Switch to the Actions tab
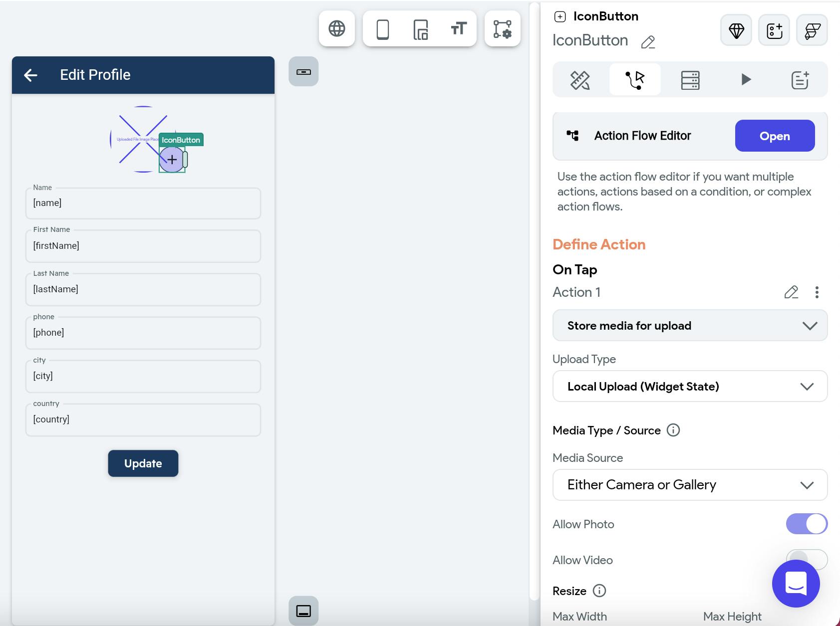Screen dimensions: 840x626 pyautogui.click(x=635, y=80)
